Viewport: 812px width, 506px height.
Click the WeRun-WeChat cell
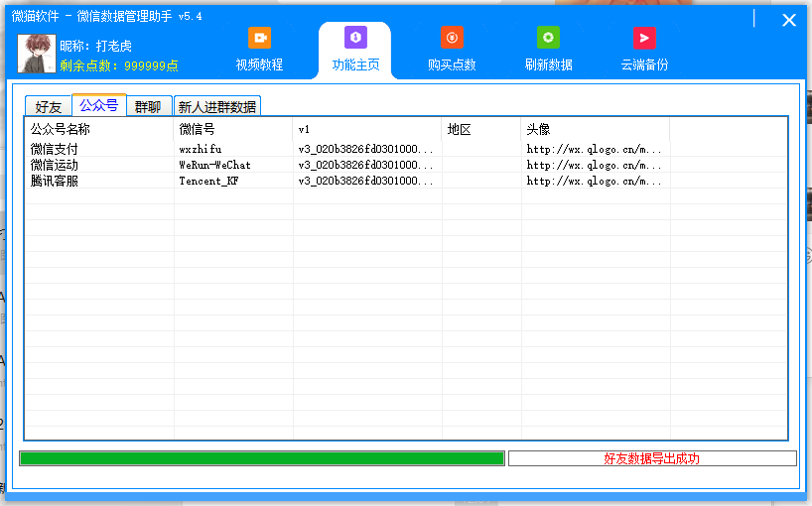click(x=214, y=165)
